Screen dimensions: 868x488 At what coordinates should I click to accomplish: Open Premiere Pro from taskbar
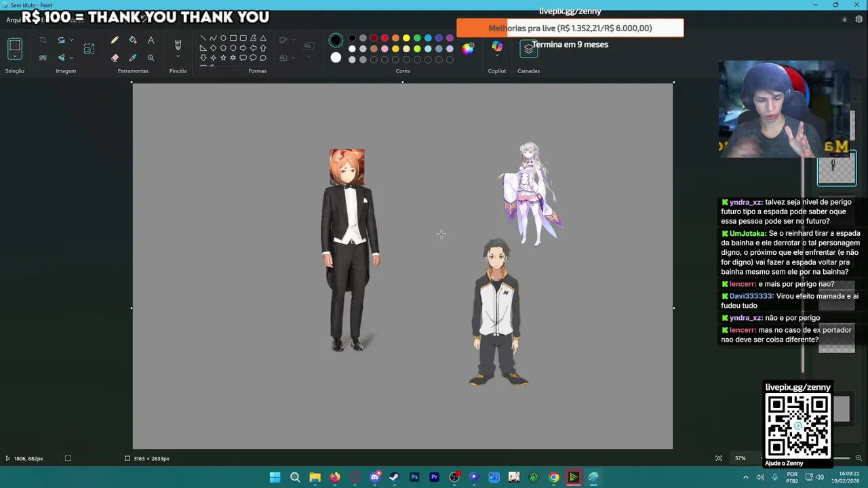(434, 477)
